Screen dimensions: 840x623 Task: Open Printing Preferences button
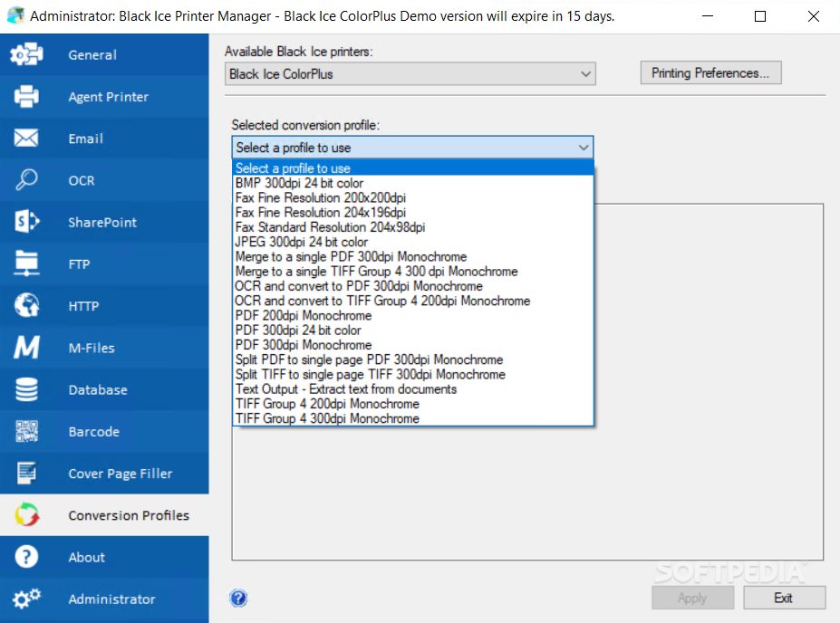(x=710, y=72)
